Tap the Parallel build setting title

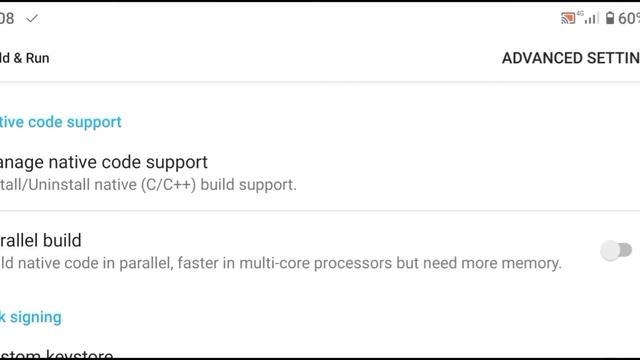41,240
